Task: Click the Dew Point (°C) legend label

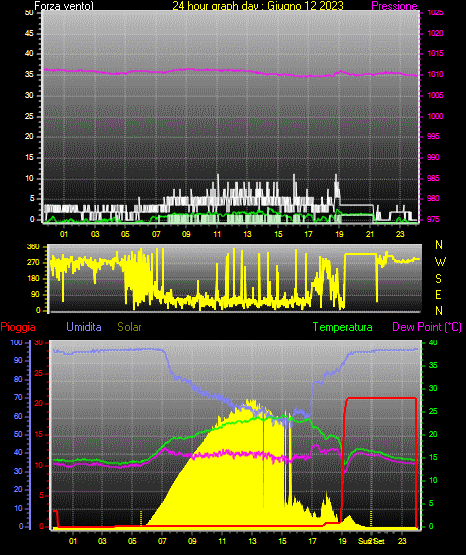Action: (x=427, y=327)
